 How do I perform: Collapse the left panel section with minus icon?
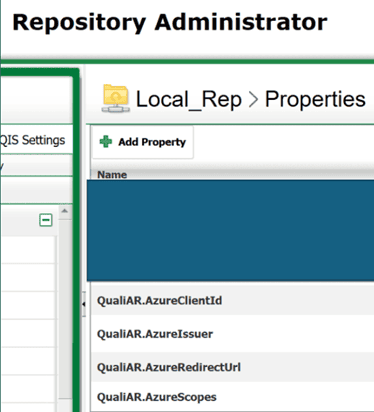coord(46,220)
